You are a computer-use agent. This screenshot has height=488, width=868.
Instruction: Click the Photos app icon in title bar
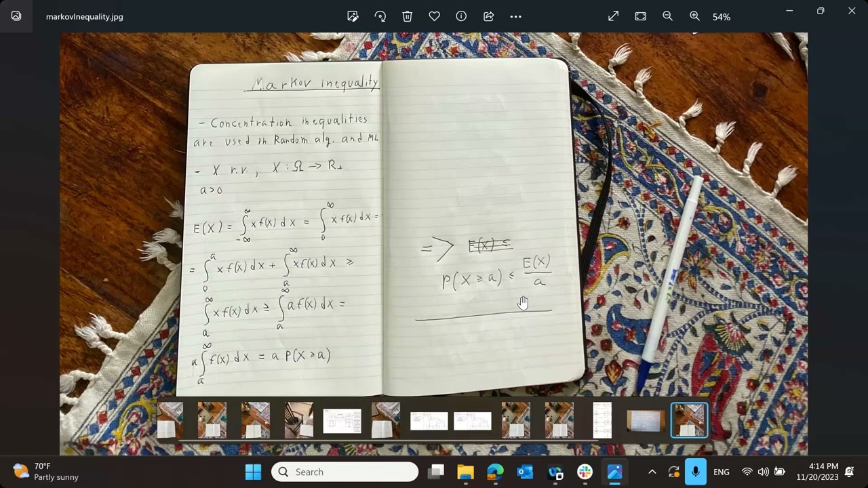click(x=16, y=16)
